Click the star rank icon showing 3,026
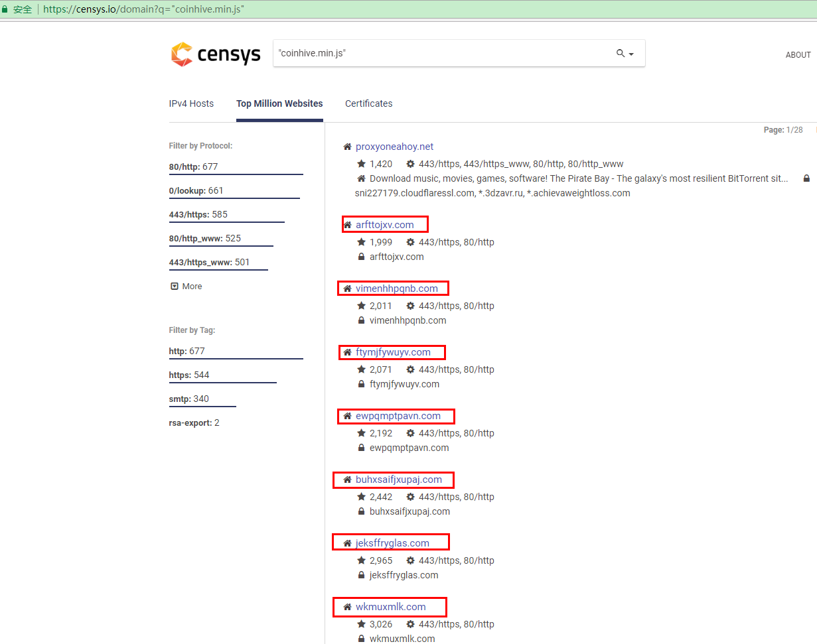 362,624
